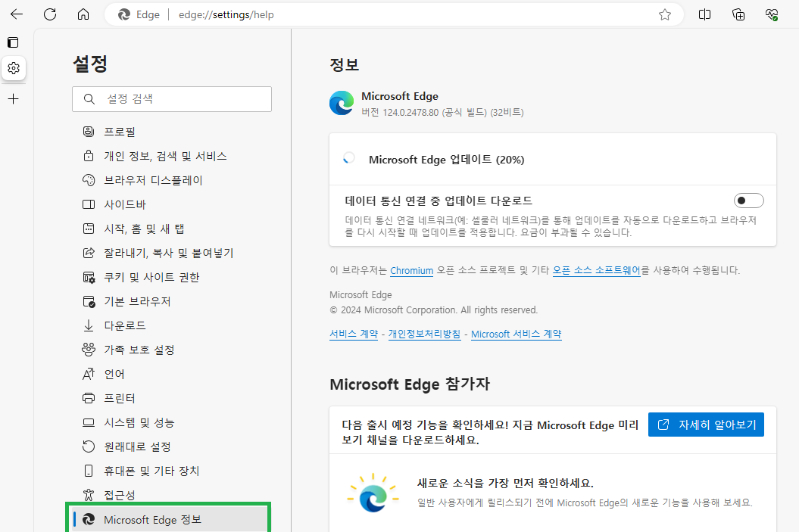This screenshot has width=799, height=532.
Task: Open tab actions menu icon
Action: tap(13, 42)
